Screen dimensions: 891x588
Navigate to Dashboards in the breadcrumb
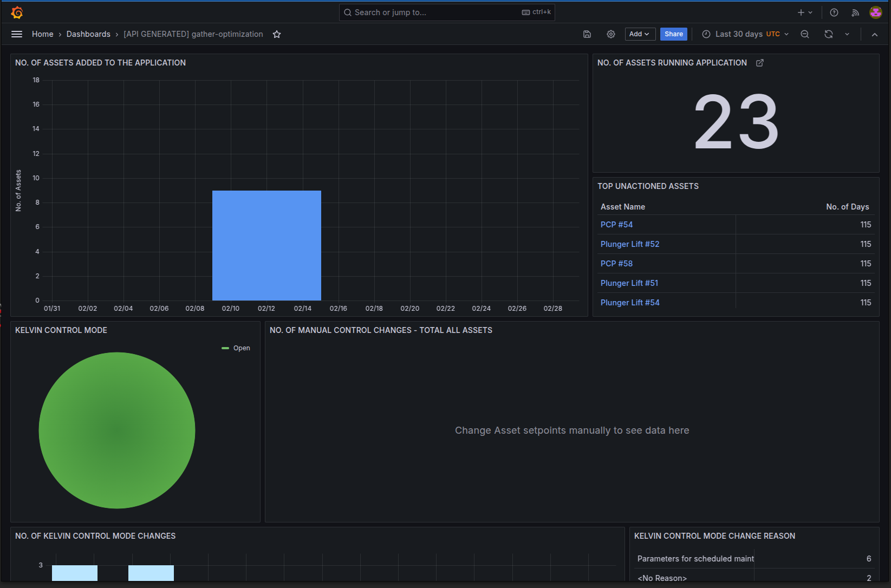click(x=88, y=34)
